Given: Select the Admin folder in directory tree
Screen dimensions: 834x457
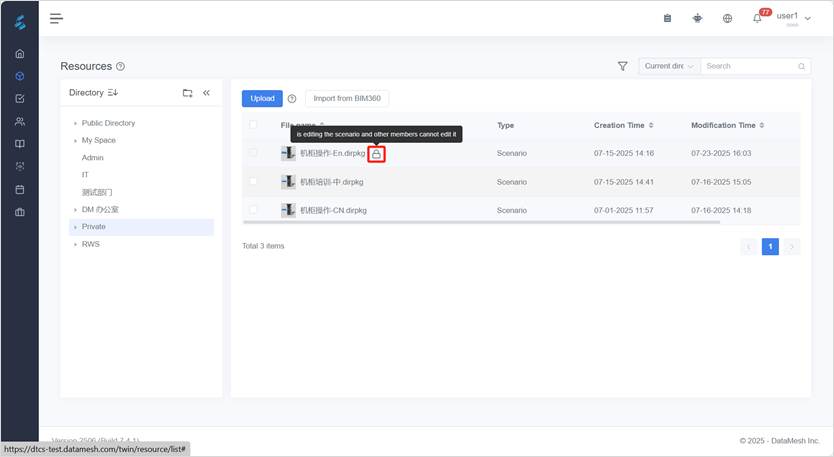Looking at the screenshot, I should tap(92, 158).
